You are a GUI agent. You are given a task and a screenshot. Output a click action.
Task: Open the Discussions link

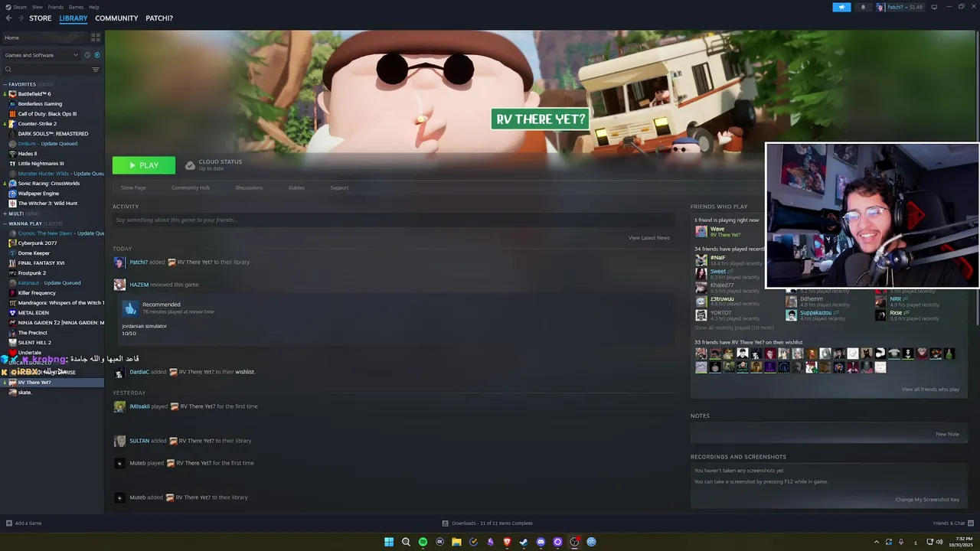pyautogui.click(x=249, y=187)
